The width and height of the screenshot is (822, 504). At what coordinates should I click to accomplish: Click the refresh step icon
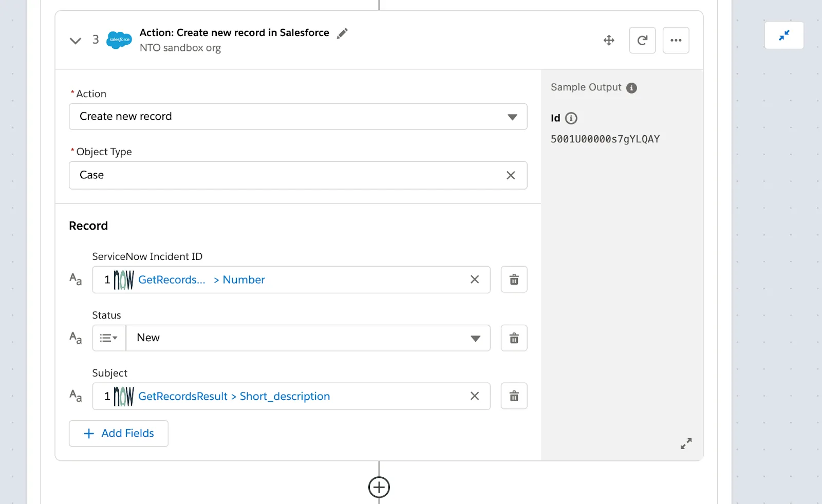click(x=642, y=40)
